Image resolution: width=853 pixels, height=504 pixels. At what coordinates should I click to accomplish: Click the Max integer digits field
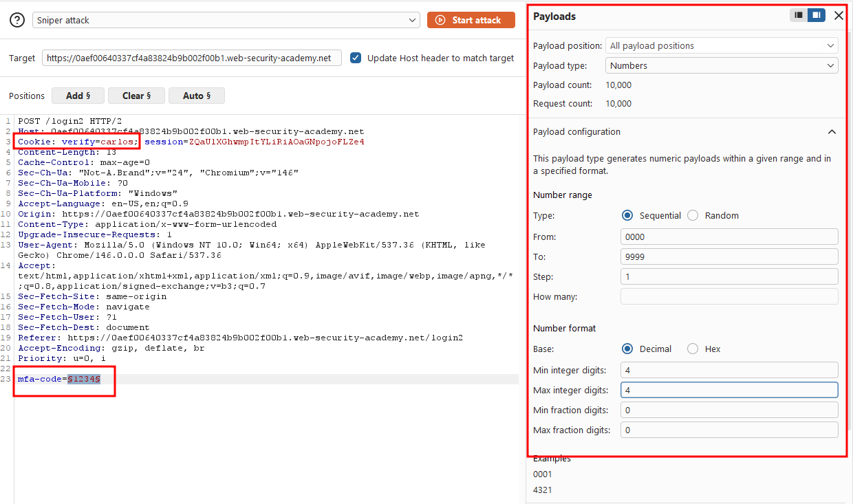coord(729,390)
